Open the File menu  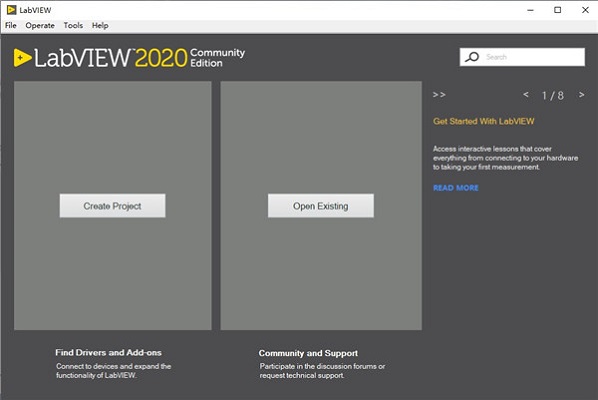point(11,26)
